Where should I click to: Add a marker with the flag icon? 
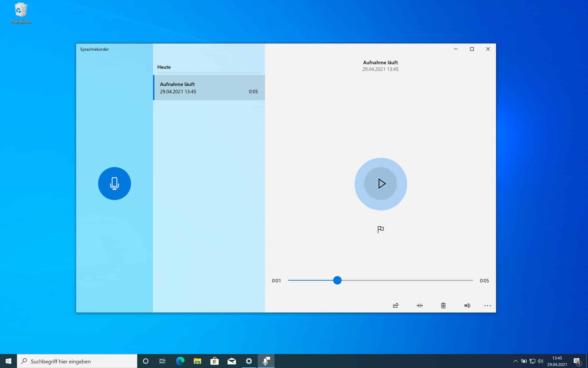380,229
